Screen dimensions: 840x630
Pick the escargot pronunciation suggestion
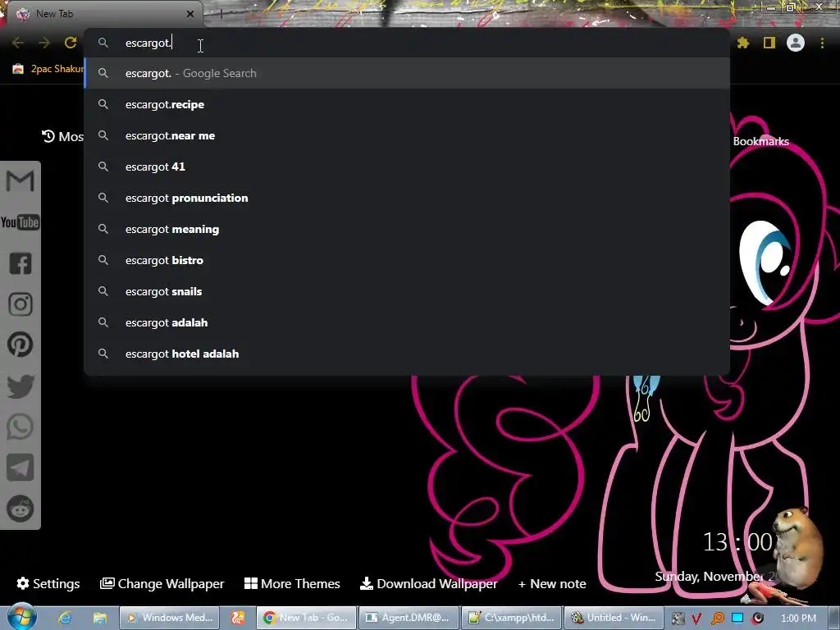coord(407,198)
